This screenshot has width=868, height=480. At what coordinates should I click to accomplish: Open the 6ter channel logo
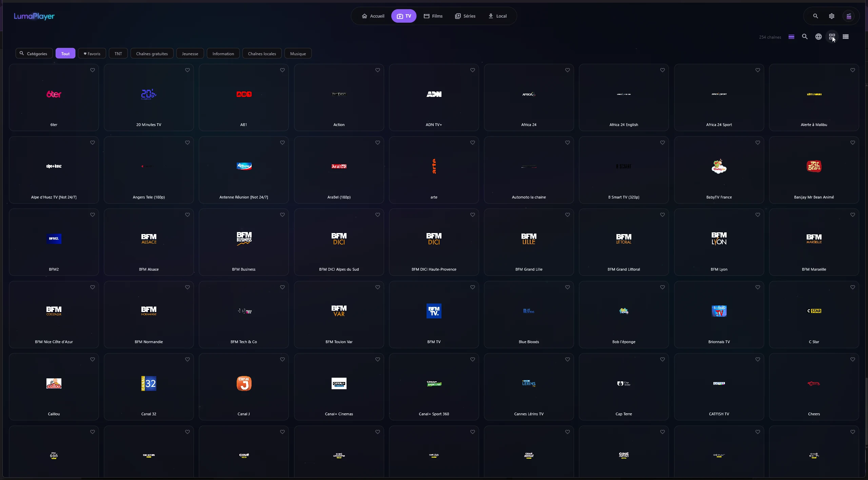(54, 94)
